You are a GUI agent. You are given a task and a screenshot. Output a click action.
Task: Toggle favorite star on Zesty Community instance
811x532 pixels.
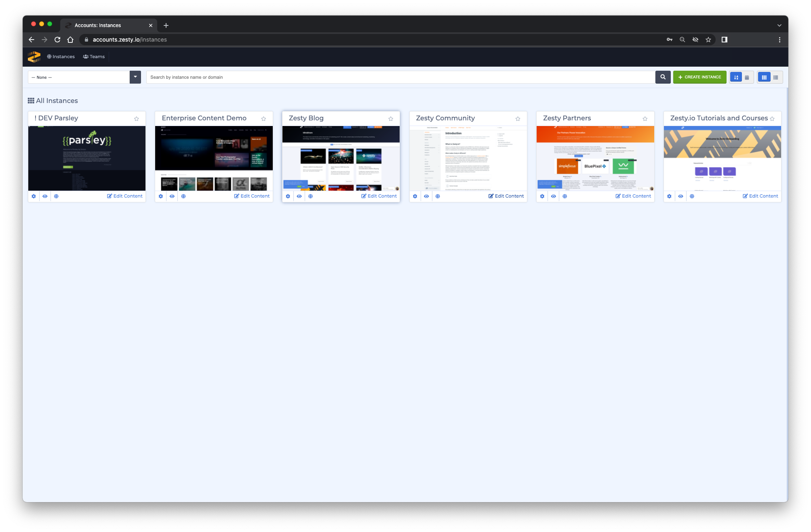(517, 119)
